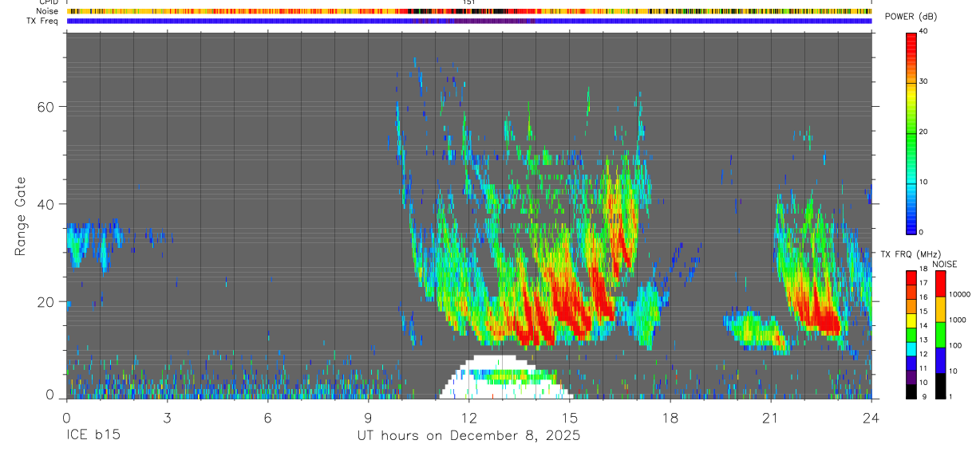980x452 pixels.
Task: Click the white dome-shaped region near 12 UT
Action: [505, 377]
